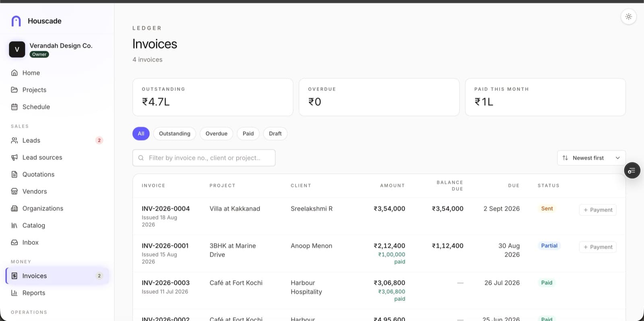The height and width of the screenshot is (321, 644).
Task: Click the Sent status badge
Action: point(547,209)
